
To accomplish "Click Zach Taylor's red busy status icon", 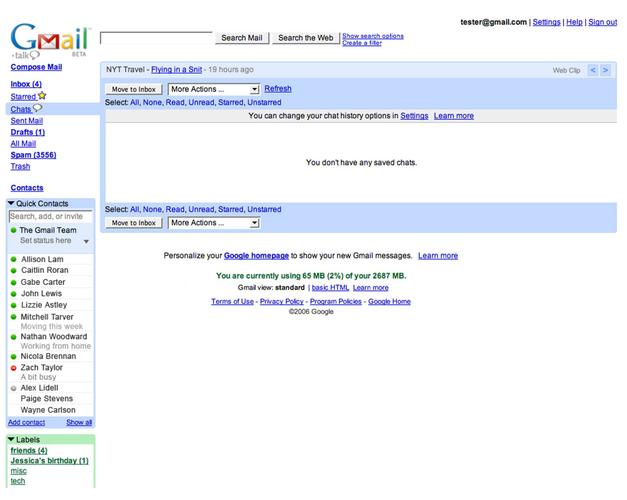I will point(14,368).
